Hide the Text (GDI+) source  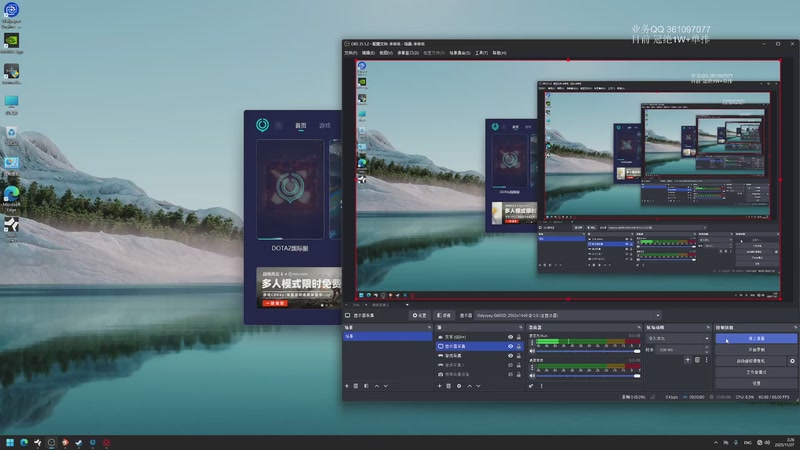click(510, 337)
